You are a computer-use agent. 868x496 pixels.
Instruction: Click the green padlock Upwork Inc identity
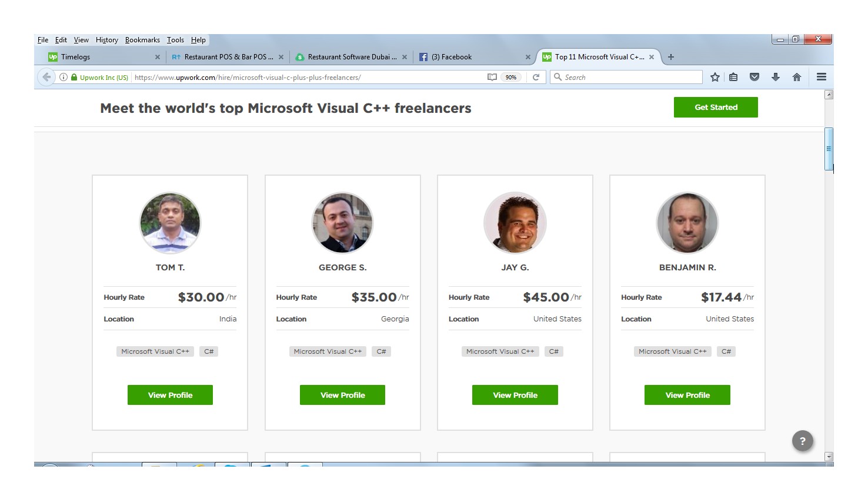(99, 77)
